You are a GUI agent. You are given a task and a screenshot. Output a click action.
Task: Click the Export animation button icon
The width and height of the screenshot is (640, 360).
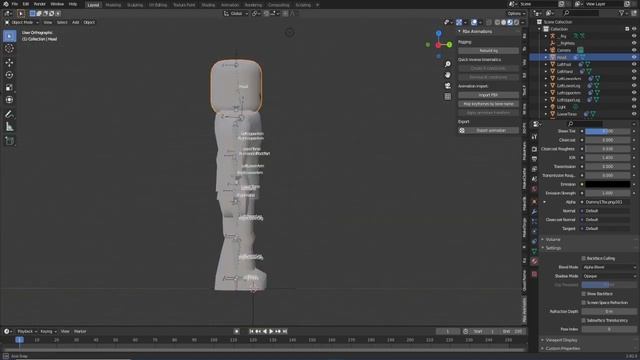click(x=462, y=131)
